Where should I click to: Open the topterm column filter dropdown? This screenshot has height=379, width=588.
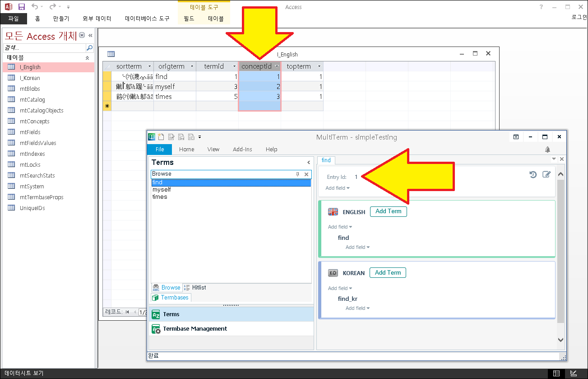coord(319,66)
